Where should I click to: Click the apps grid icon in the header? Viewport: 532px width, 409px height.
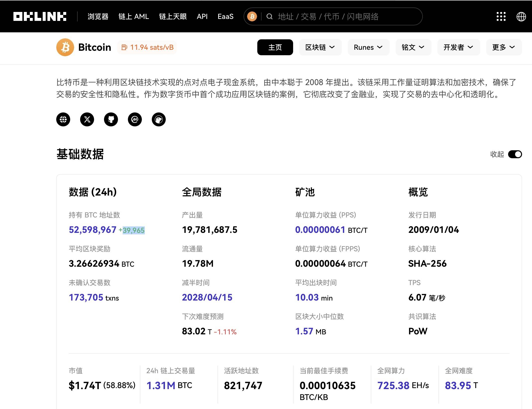[501, 16]
